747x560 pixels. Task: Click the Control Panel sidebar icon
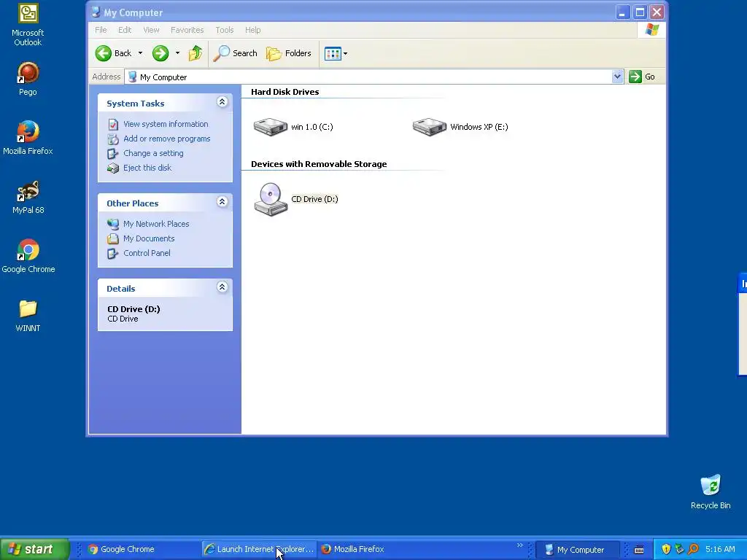pos(113,253)
